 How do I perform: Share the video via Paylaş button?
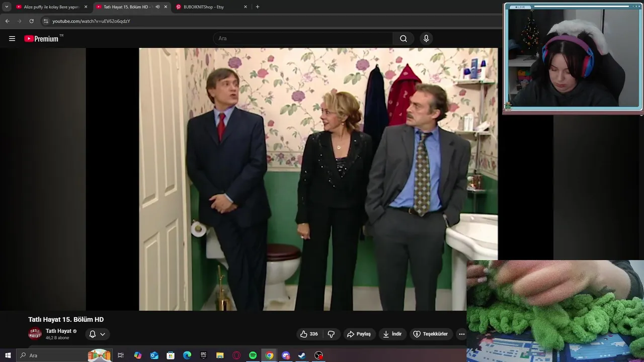click(x=359, y=334)
